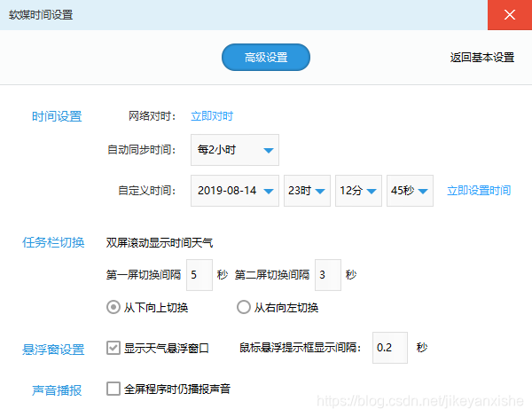Select 从右向左切换 radio button
Viewport: 532px width, 417px height.
tap(244, 307)
